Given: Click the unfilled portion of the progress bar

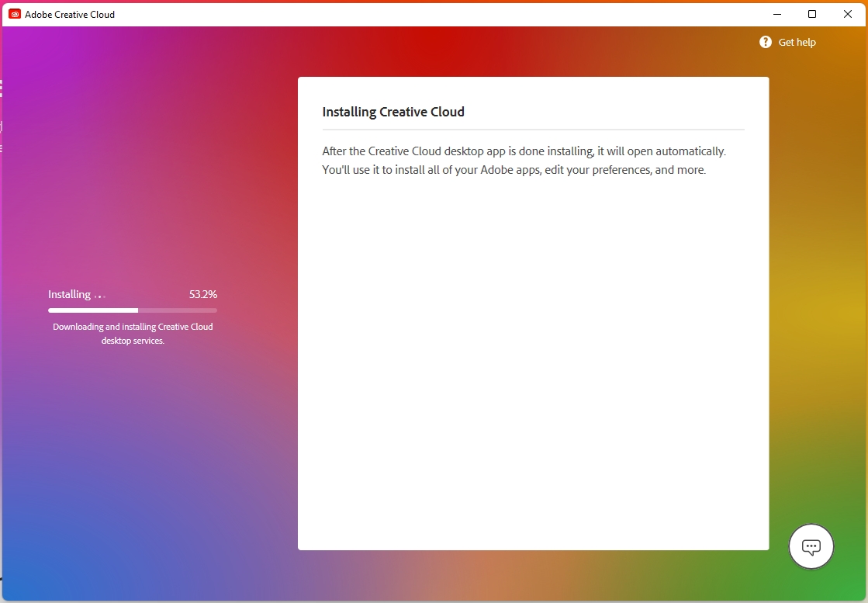Looking at the screenshot, I should [x=178, y=310].
